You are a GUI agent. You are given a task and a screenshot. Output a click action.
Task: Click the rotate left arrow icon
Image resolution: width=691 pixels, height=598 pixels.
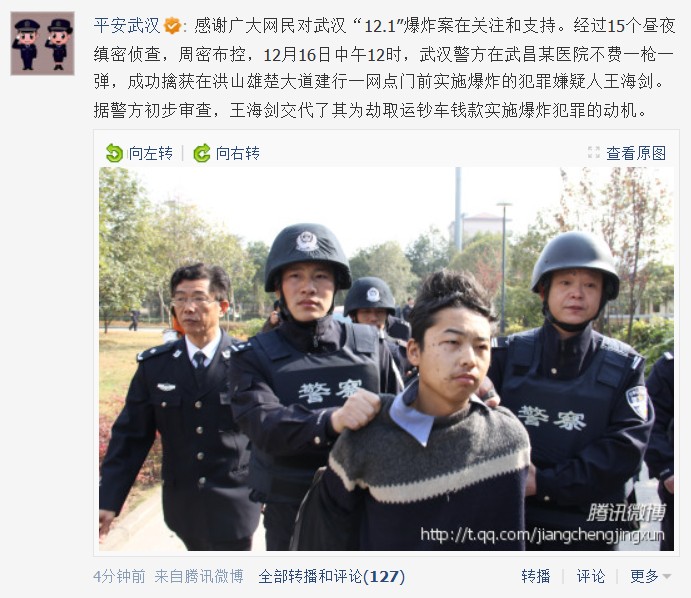[x=114, y=153]
